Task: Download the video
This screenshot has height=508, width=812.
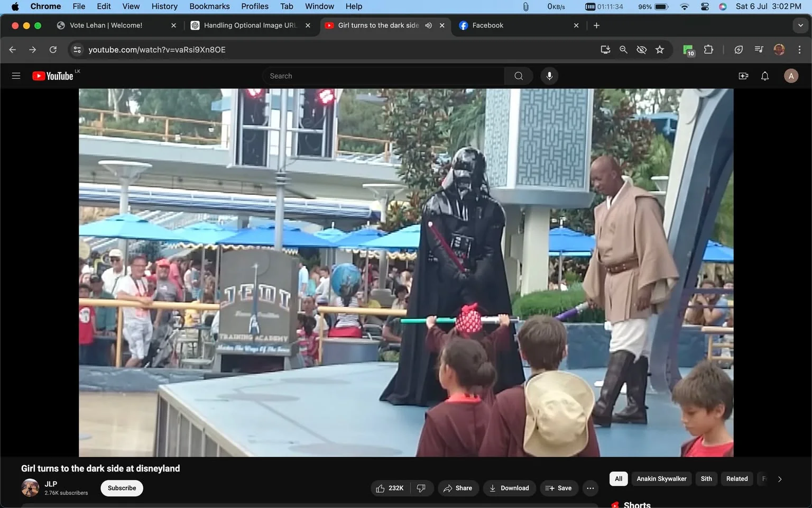Action: (509, 488)
